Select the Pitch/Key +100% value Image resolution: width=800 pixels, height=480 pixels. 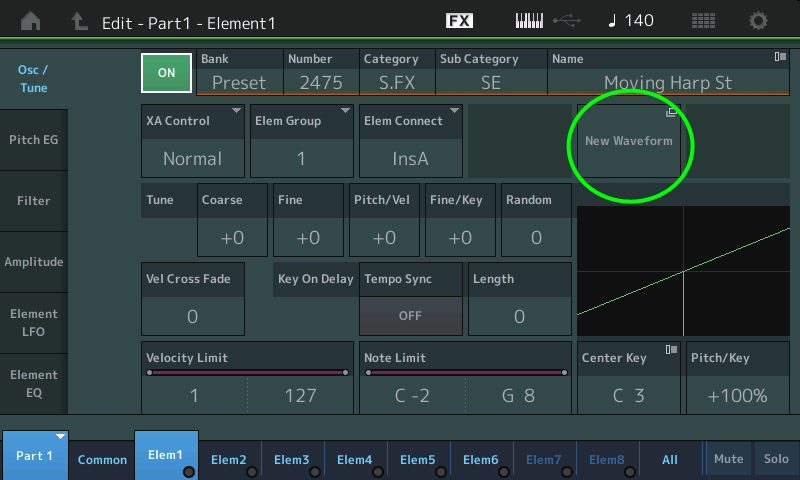click(x=738, y=395)
